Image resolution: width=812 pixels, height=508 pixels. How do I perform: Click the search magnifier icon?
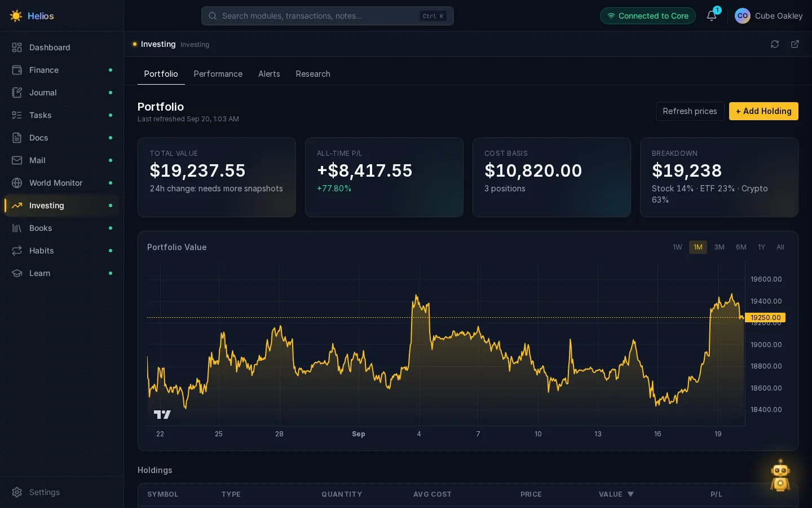pos(213,16)
